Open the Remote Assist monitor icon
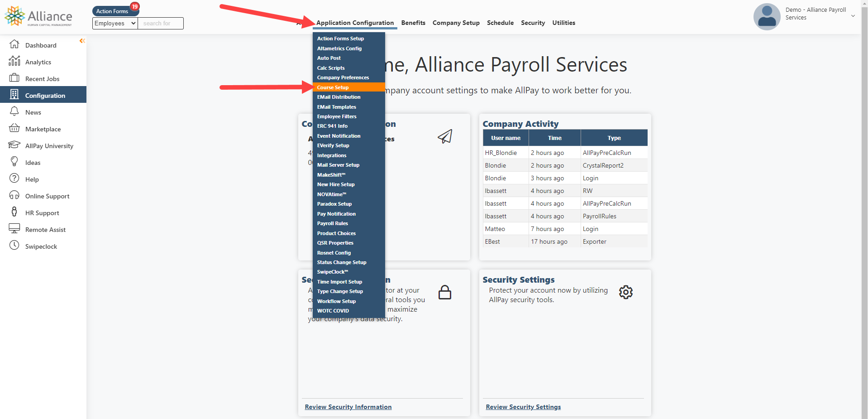 click(x=14, y=228)
